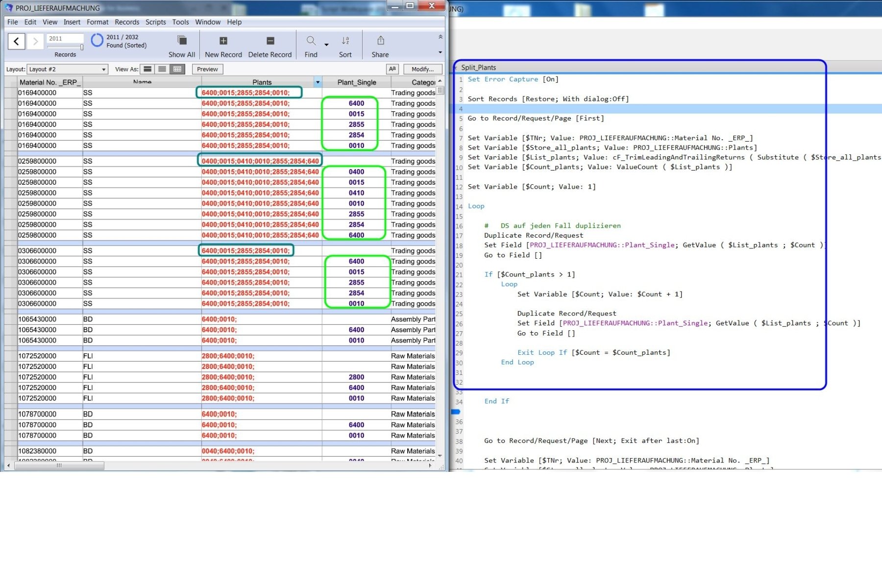Click the Plant_Single column header
Screen dimensions: 882x588
[x=357, y=82]
